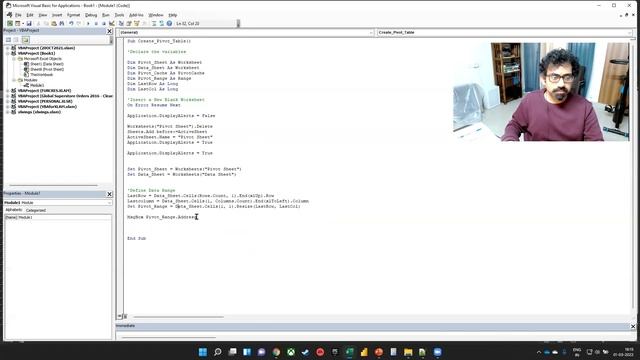The image size is (640, 360).
Task: Click the Save toolbar icon
Action: tap(29, 24)
